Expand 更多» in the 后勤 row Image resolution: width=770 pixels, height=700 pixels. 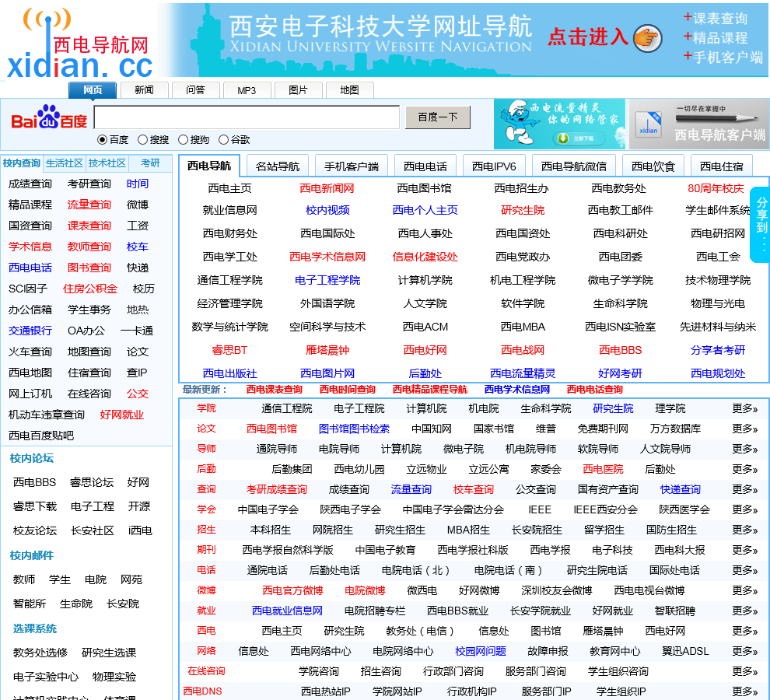[x=745, y=469]
